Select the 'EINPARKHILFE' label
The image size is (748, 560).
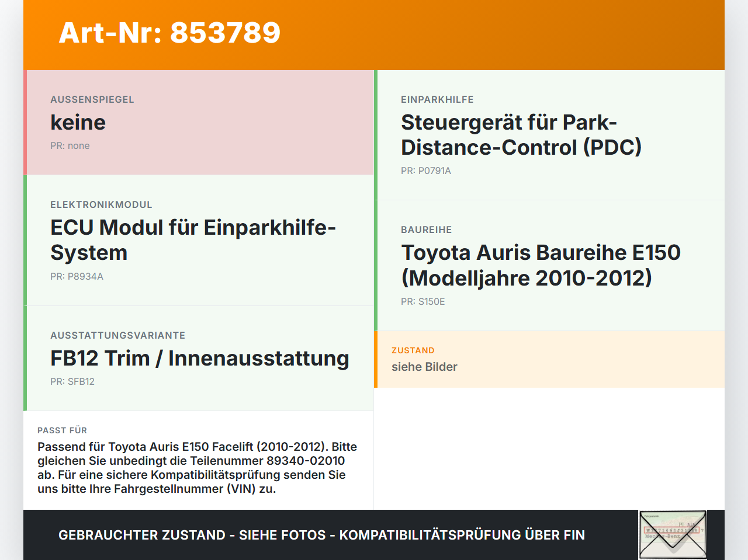(x=437, y=100)
